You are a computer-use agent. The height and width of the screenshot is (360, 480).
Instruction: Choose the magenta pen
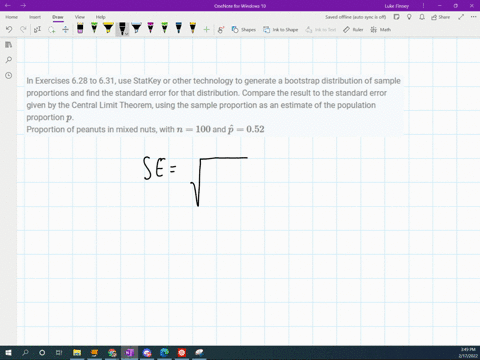[151, 28]
